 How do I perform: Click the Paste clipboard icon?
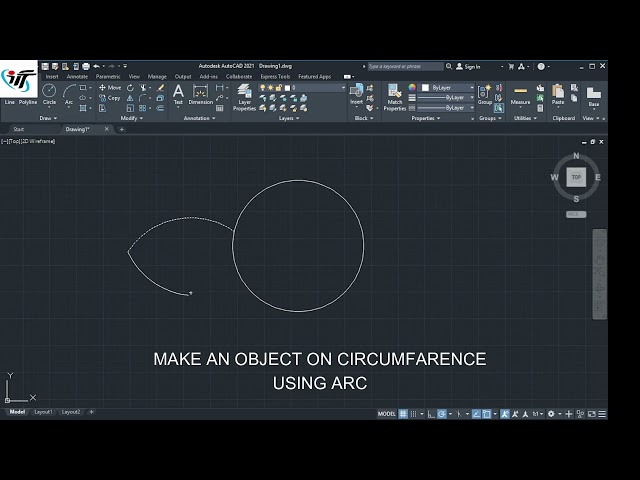click(558, 94)
